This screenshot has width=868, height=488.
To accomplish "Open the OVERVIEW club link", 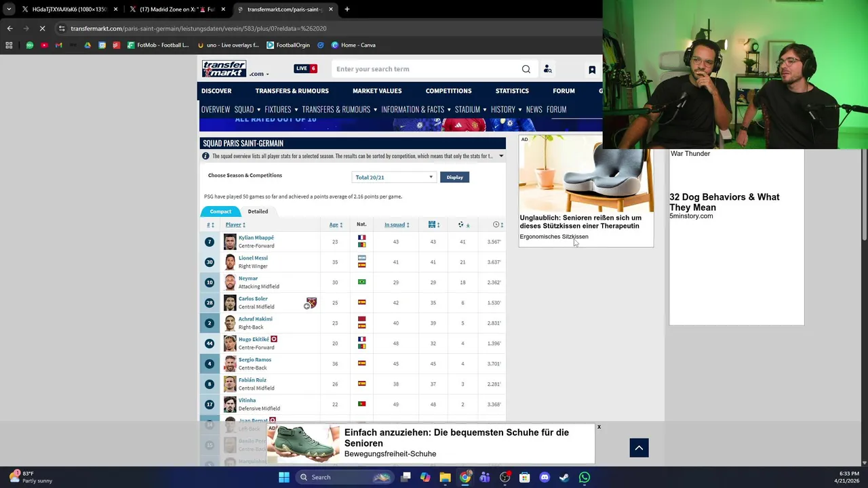I will (216, 109).
